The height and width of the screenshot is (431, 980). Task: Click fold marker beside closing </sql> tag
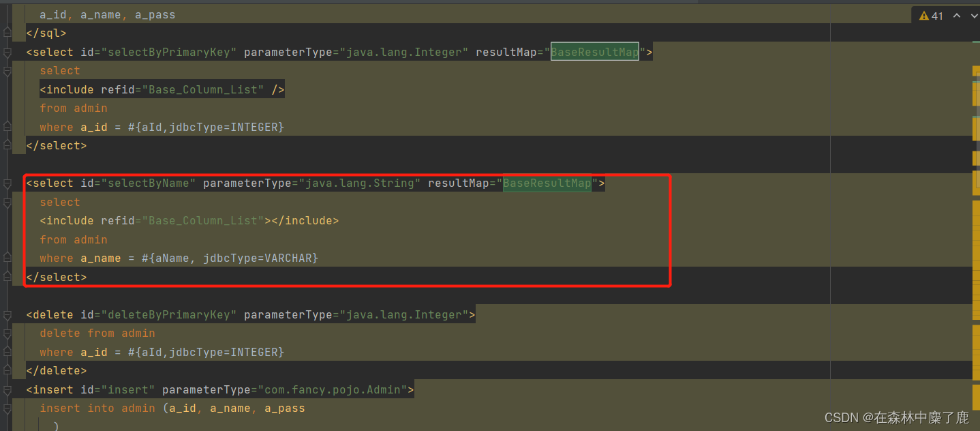(x=7, y=33)
